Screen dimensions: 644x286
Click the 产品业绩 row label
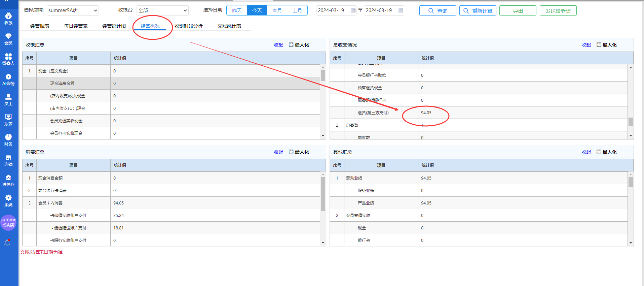pyautogui.click(x=366, y=203)
